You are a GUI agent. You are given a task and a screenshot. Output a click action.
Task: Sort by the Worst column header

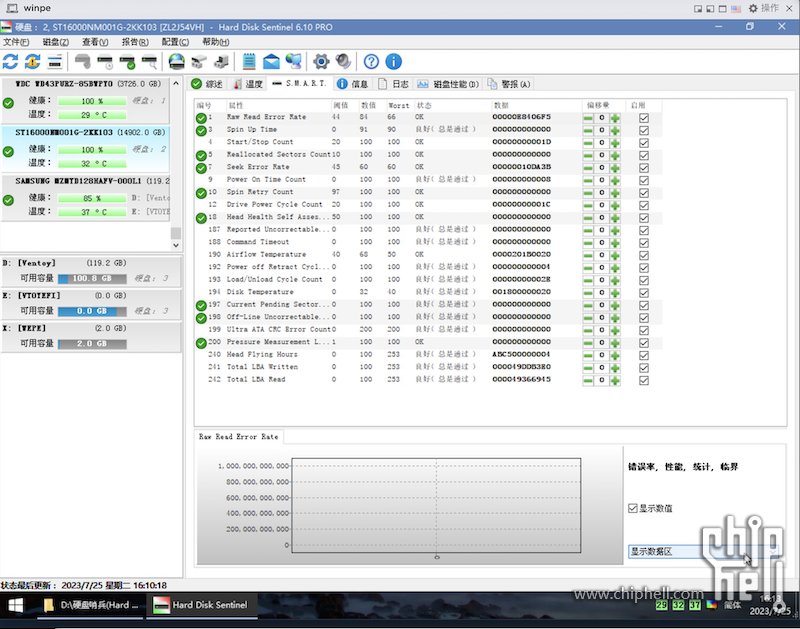click(x=399, y=106)
